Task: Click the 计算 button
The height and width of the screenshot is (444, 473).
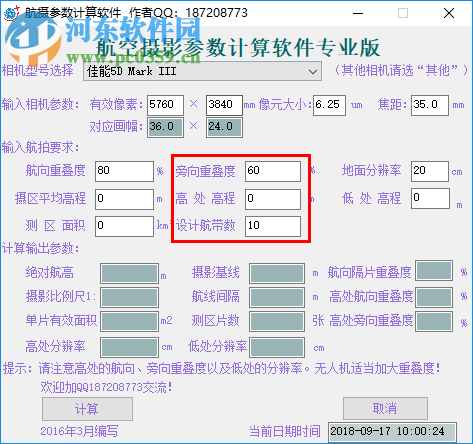Action: (87, 409)
